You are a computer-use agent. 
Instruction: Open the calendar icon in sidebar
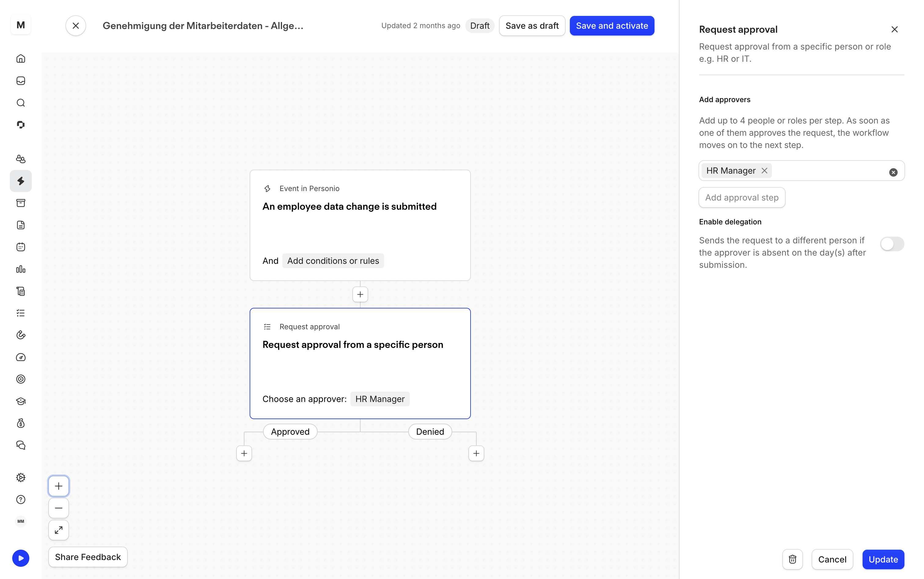click(21, 247)
